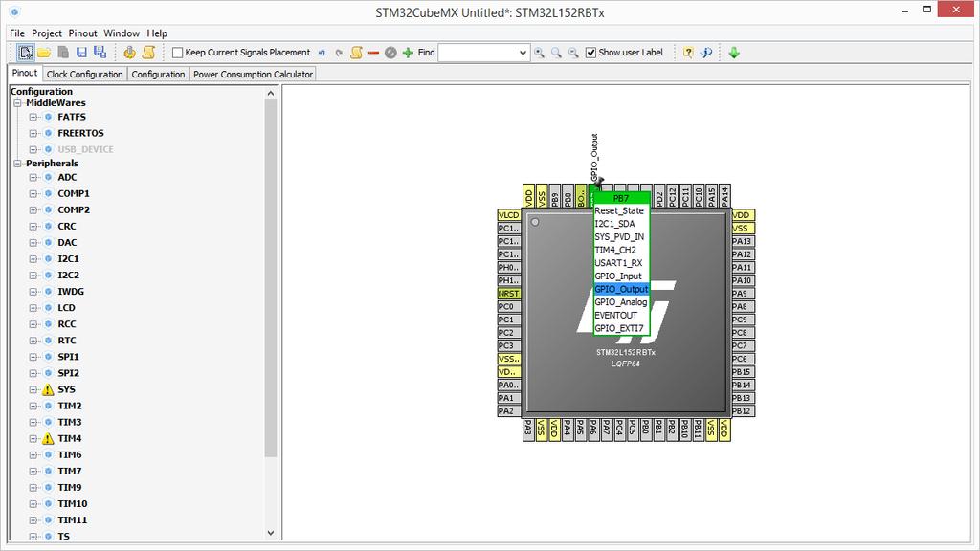
Task: Select the IWDG peripheral in the tree
Action: pos(71,292)
